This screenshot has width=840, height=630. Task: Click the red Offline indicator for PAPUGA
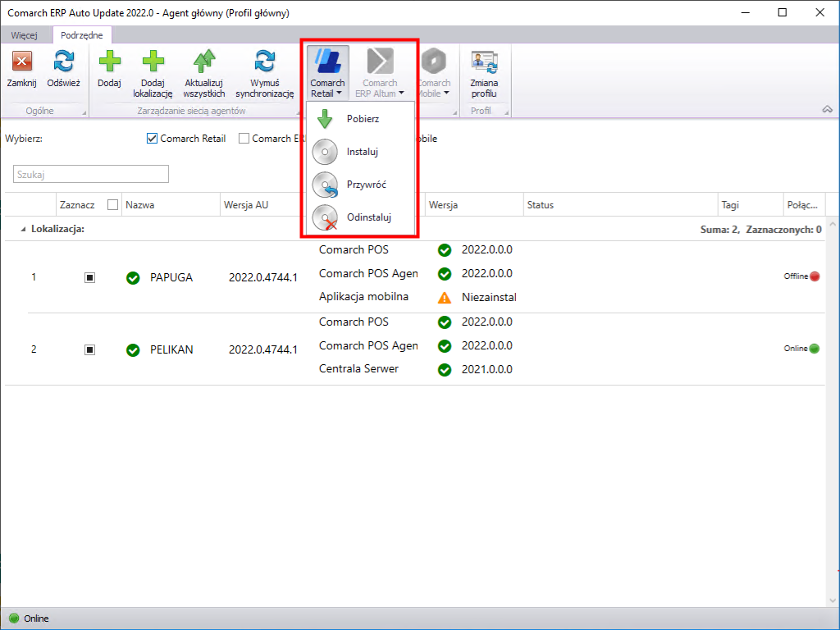[x=815, y=276]
